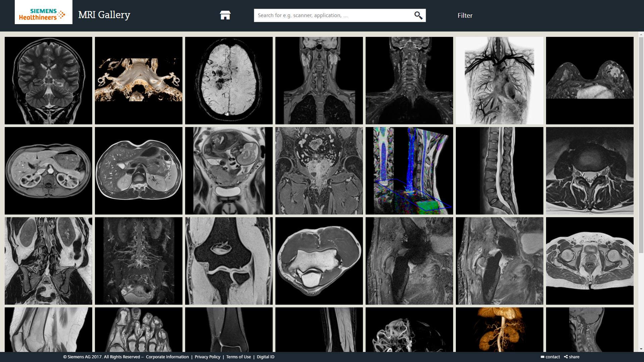
Task: Click the home icon in the header
Action: pyautogui.click(x=225, y=15)
